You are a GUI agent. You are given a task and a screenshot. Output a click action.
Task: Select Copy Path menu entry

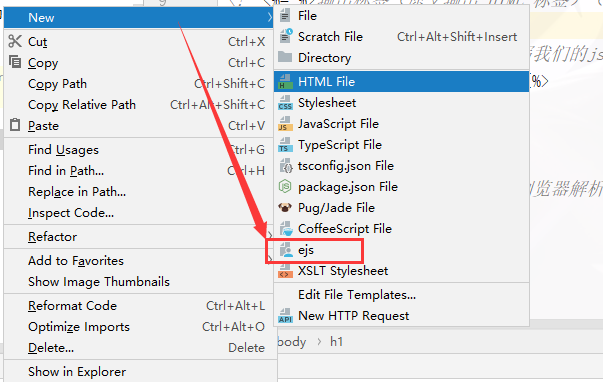pos(138,83)
